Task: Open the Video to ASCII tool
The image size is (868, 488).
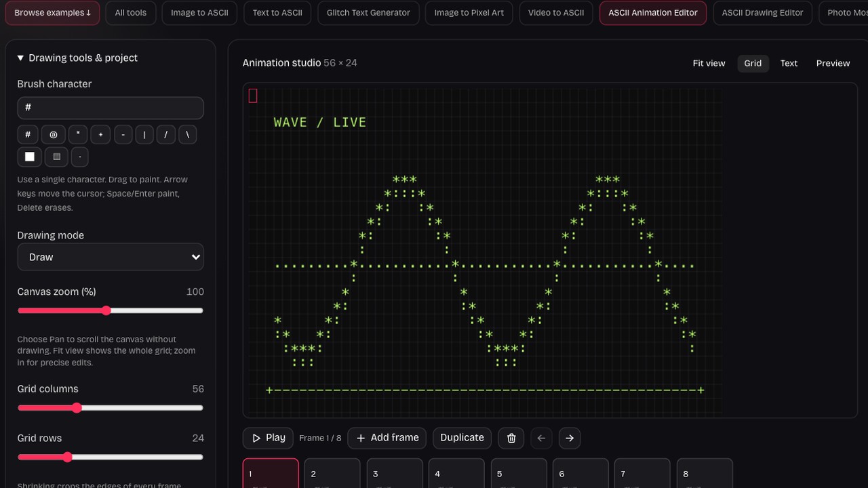Action: pos(556,13)
